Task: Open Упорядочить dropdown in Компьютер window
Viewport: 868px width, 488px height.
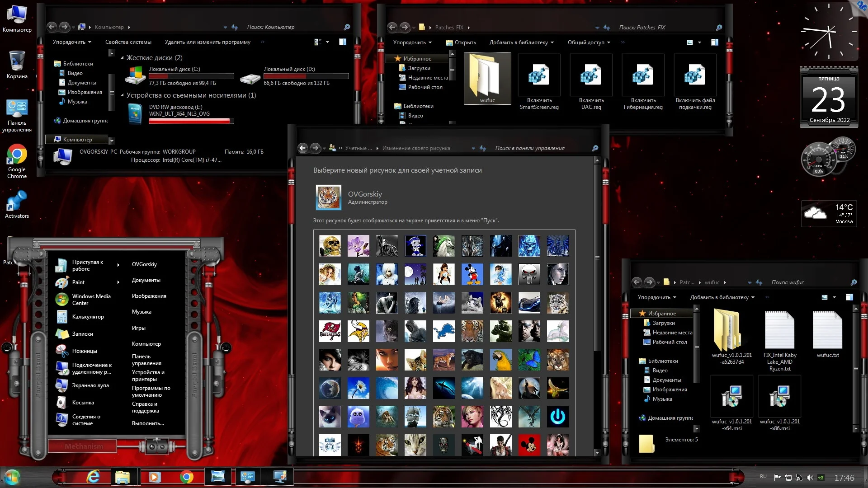Action: coord(72,42)
